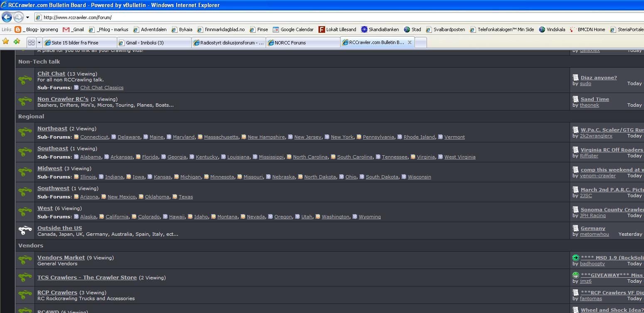
Task: Close the RCCrawler.com Bulletin Board tab
Action: (410, 42)
